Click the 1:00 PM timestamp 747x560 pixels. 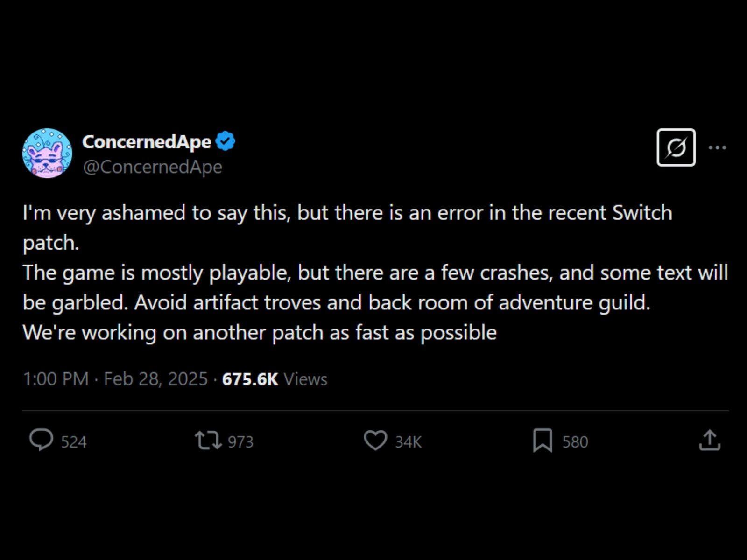coord(56,379)
